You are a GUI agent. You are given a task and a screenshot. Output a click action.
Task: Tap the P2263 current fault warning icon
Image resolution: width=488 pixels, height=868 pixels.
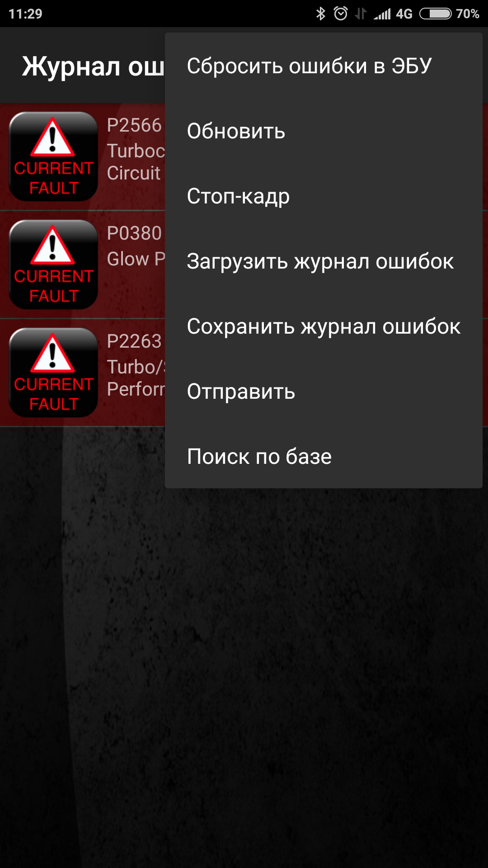tap(53, 373)
